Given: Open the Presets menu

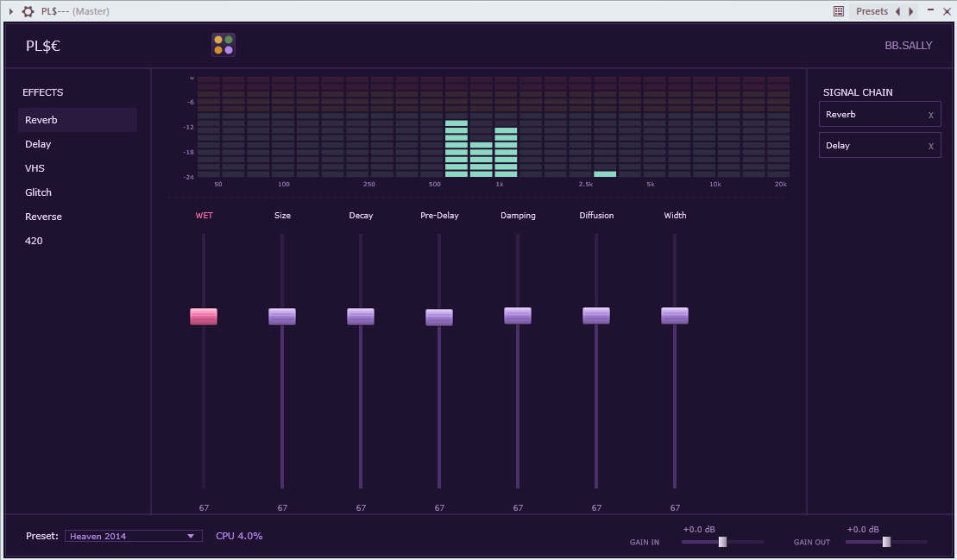Looking at the screenshot, I should click(x=872, y=11).
